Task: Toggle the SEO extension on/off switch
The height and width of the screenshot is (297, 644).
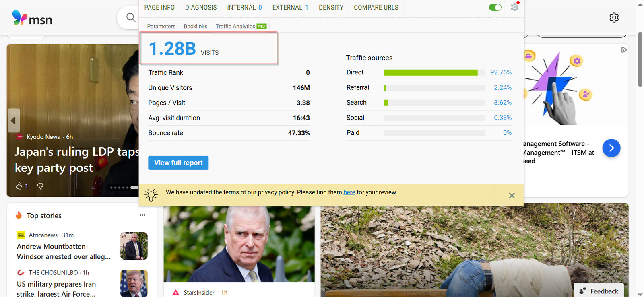Action: pyautogui.click(x=495, y=7)
